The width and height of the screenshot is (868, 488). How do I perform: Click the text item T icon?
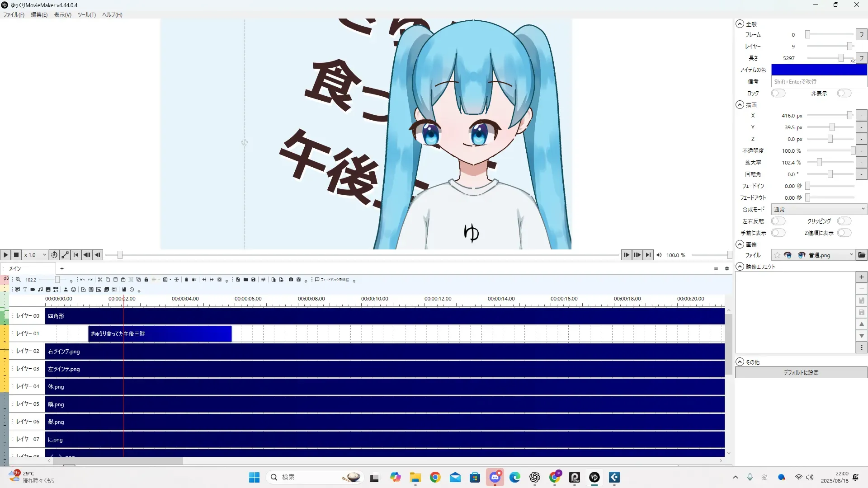(25, 290)
